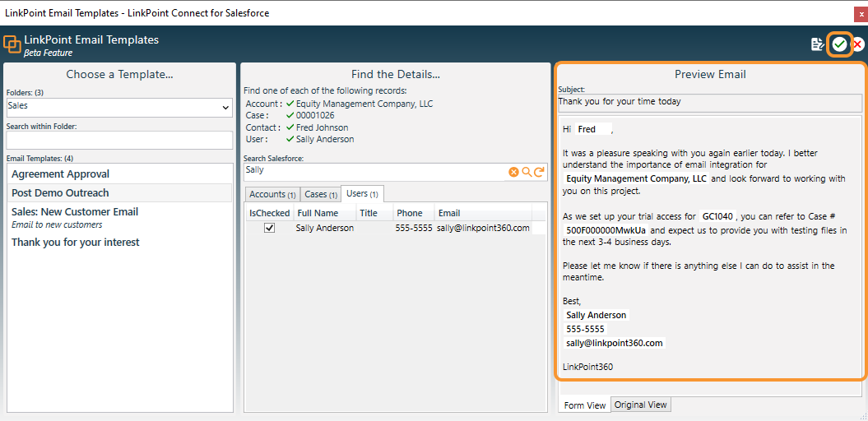Select the Users (1) tab

[x=362, y=193]
